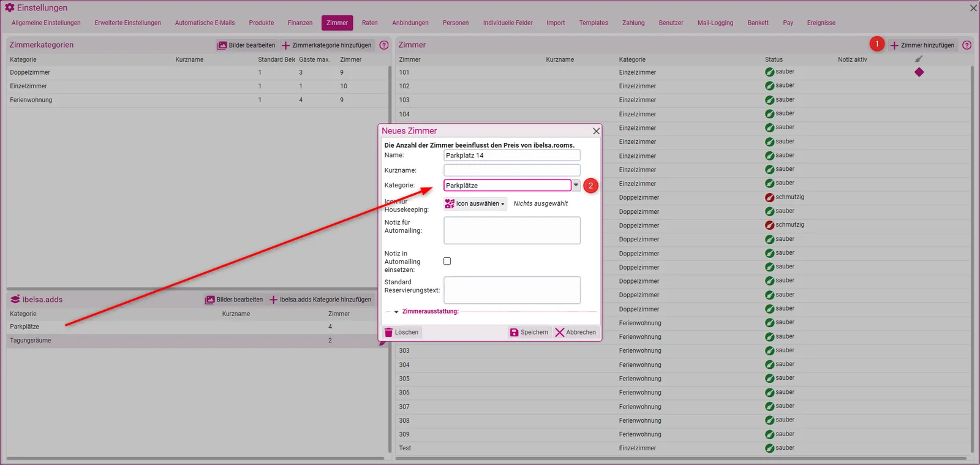The image size is (980, 465).
Task: Click the Name field containing Parkplatz 14
Action: (512, 156)
